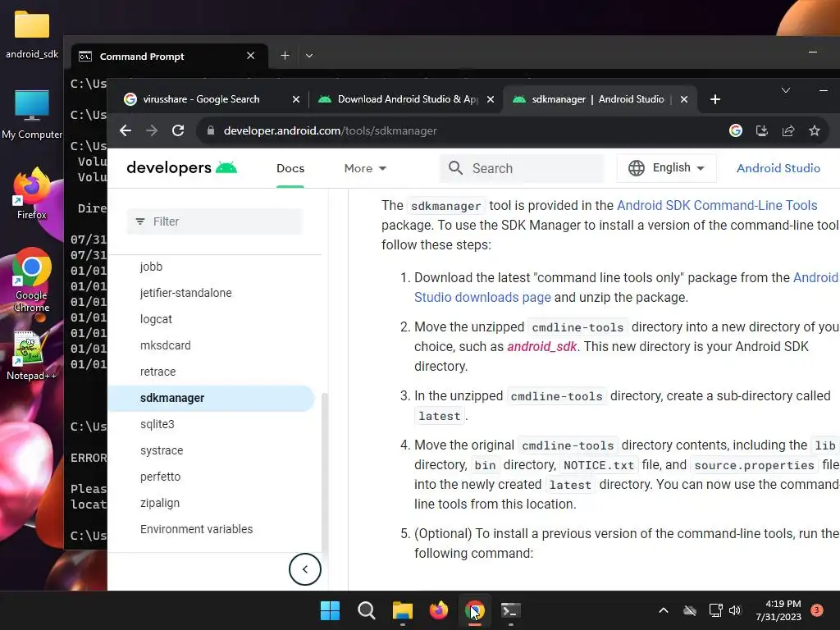Image resolution: width=840 pixels, height=630 pixels.
Task: Select sqlite3 in sidebar
Action: pyautogui.click(x=157, y=424)
